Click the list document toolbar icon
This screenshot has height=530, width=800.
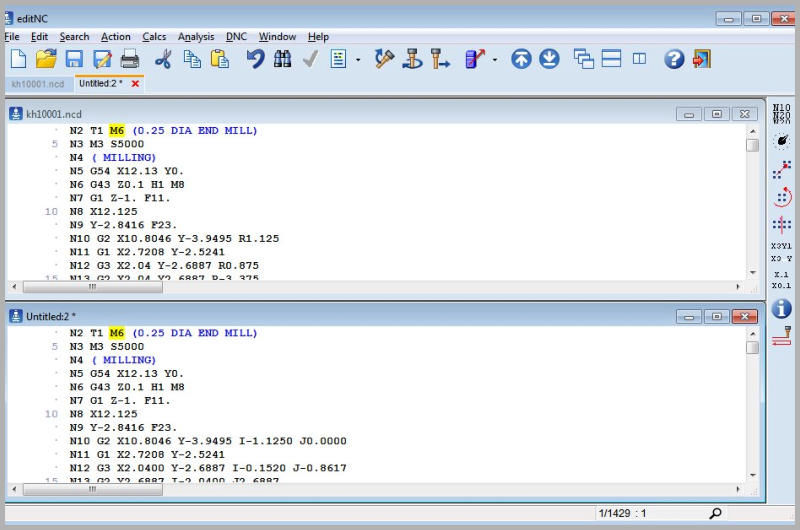click(338, 59)
